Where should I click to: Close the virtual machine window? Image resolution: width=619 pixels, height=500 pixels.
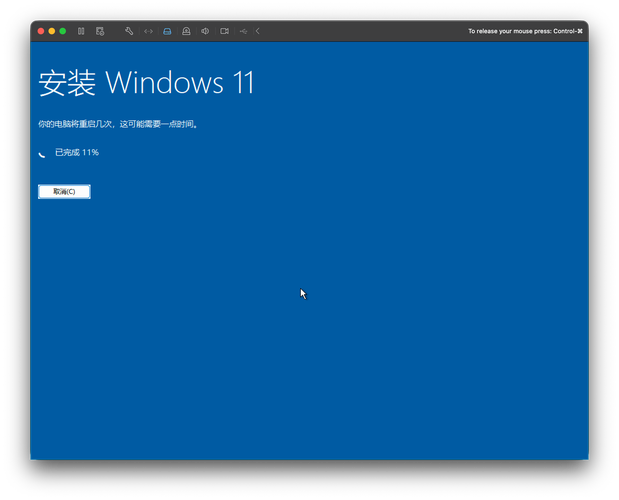coord(41,31)
